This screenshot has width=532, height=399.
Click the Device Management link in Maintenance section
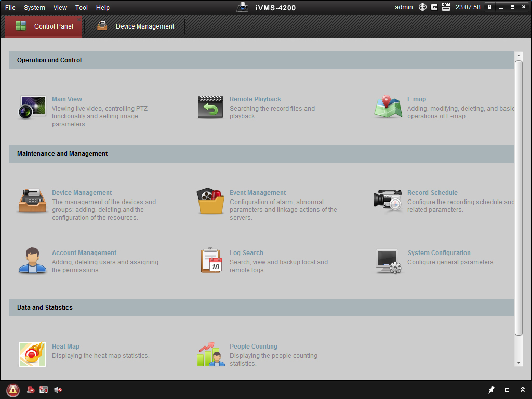(82, 192)
